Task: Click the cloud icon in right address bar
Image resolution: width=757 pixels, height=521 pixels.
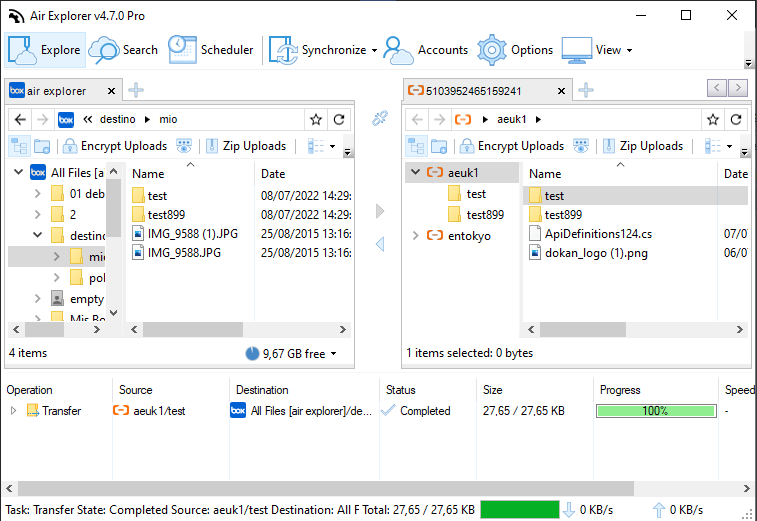Action: pyautogui.click(x=463, y=119)
